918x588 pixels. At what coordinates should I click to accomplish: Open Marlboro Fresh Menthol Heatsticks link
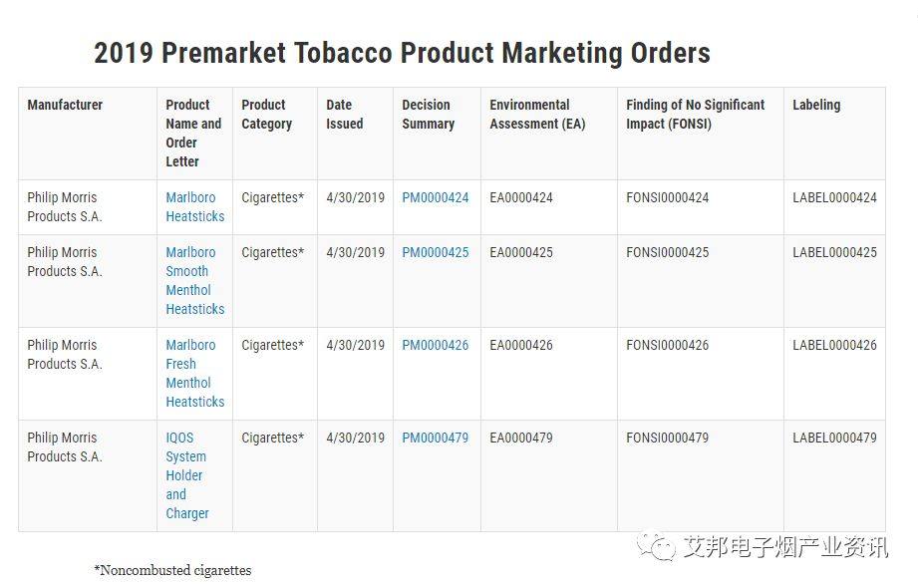195,373
